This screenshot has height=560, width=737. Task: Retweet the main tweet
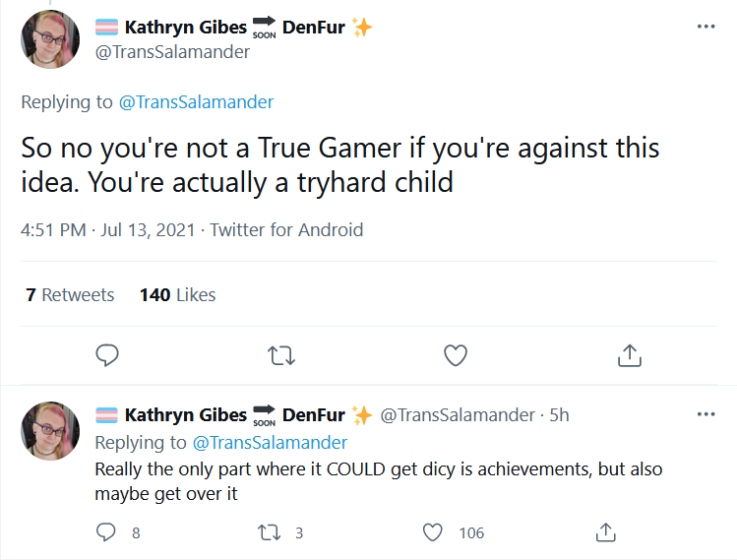281,356
